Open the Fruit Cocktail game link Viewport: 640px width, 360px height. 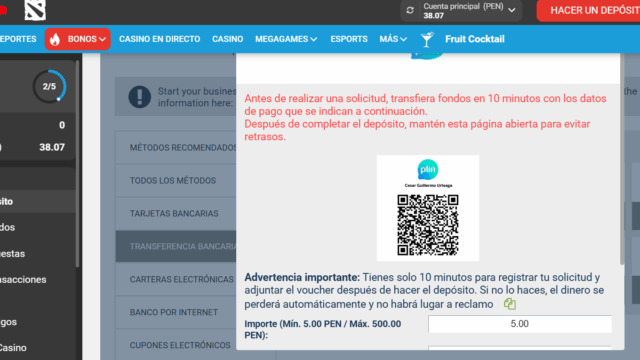click(x=475, y=39)
